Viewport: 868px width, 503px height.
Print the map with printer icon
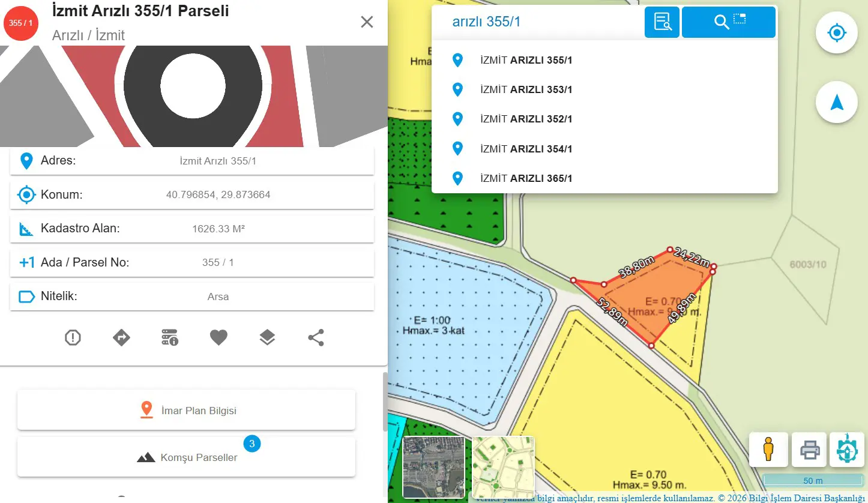coord(810,449)
